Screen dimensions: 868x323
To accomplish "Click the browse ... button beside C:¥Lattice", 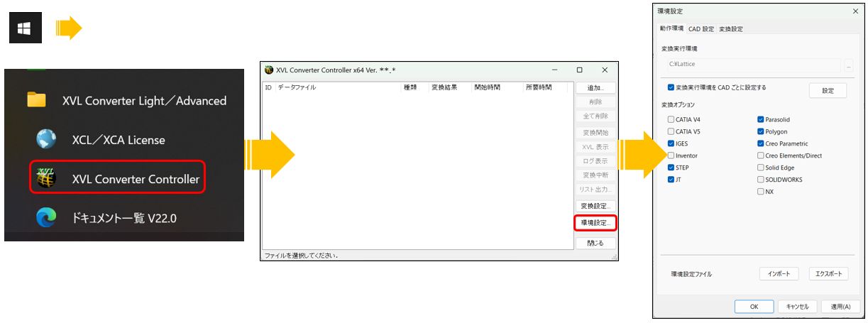I will point(848,65).
